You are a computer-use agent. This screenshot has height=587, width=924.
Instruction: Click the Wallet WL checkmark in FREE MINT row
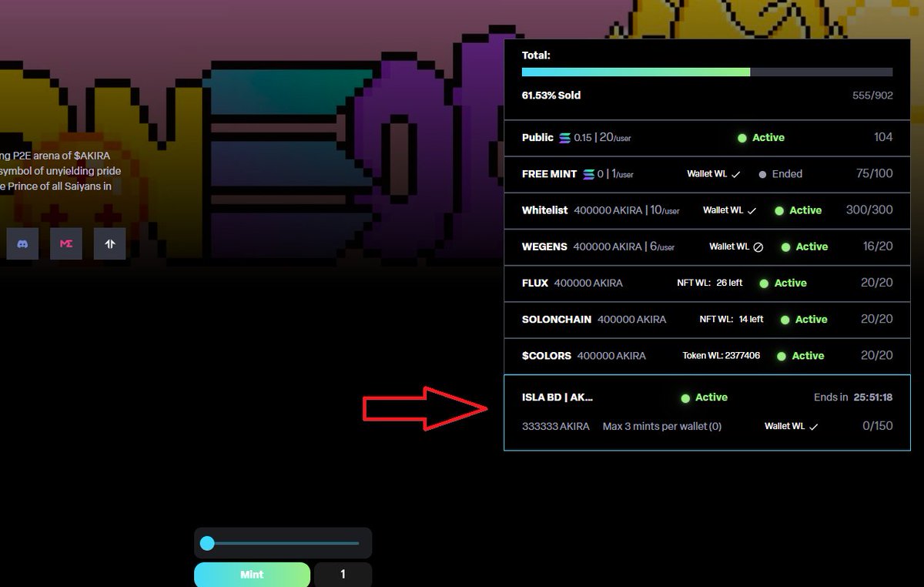point(735,175)
